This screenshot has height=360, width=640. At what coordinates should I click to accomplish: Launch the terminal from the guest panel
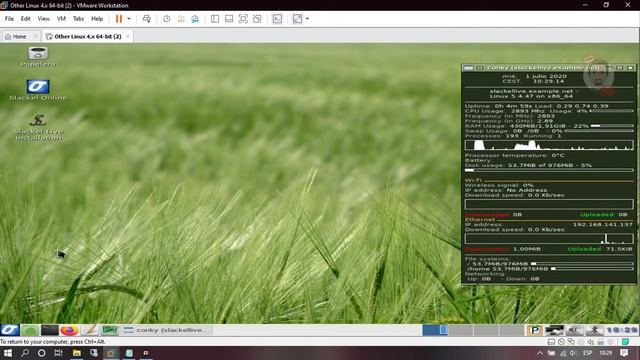pyautogui.click(x=50, y=330)
